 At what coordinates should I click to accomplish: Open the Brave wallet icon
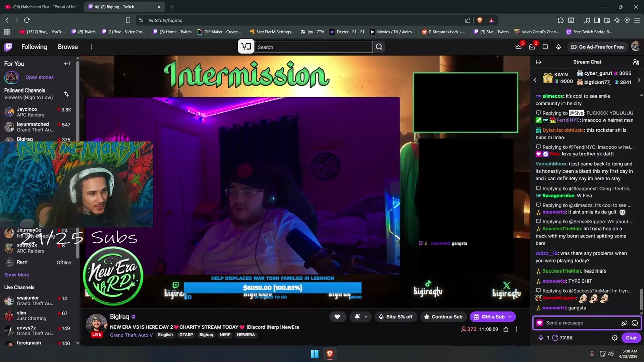pos(607,20)
